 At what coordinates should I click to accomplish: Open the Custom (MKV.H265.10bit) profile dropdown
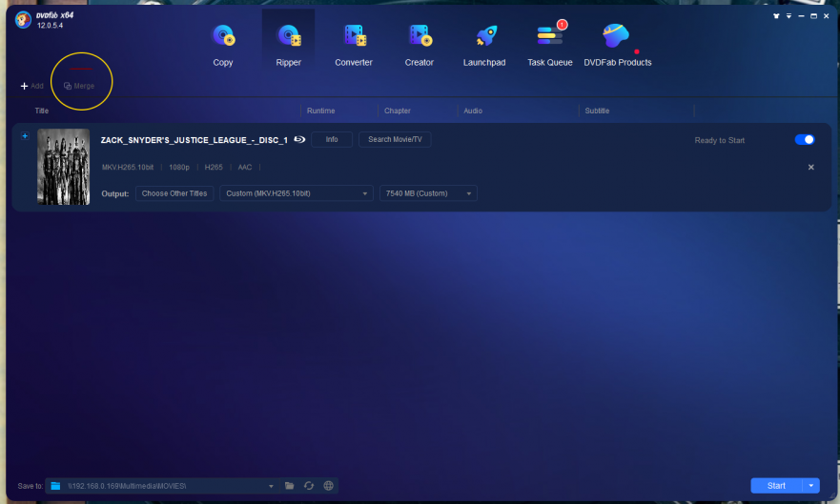(x=297, y=193)
